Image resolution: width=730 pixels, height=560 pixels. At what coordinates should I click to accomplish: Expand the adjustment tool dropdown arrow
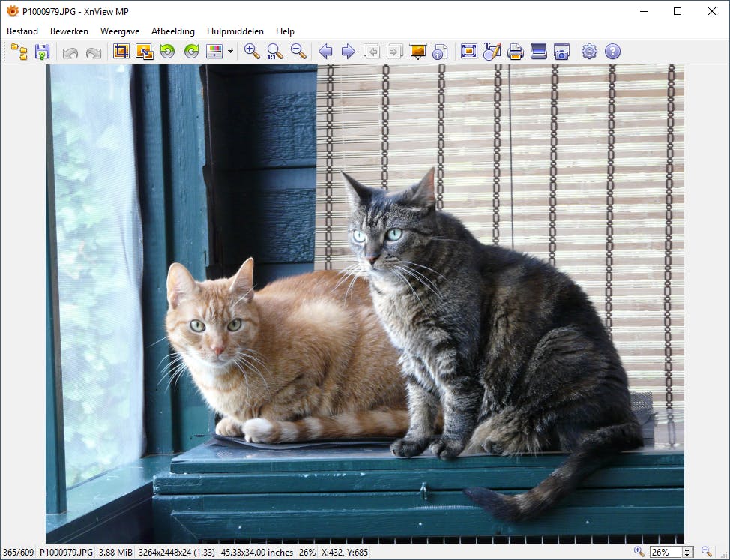[x=230, y=52]
